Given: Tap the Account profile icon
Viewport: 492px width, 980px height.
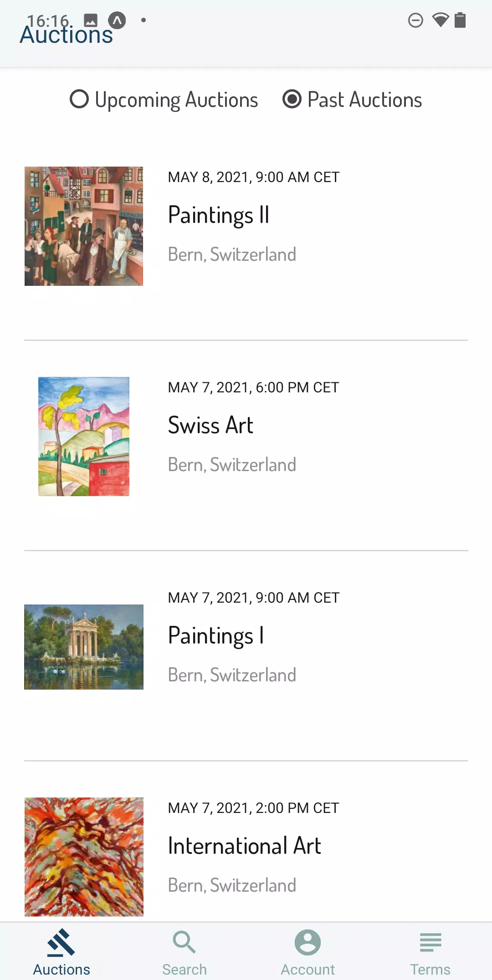Looking at the screenshot, I should 307,942.
